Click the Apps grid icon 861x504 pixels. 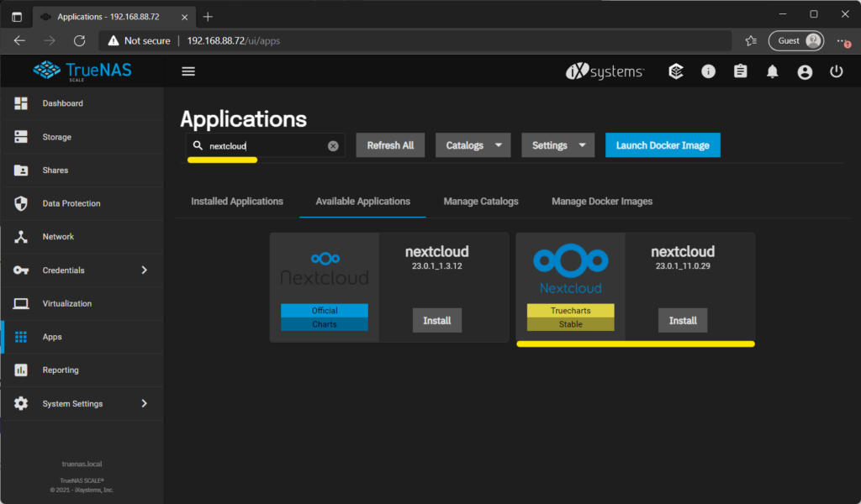coord(21,337)
